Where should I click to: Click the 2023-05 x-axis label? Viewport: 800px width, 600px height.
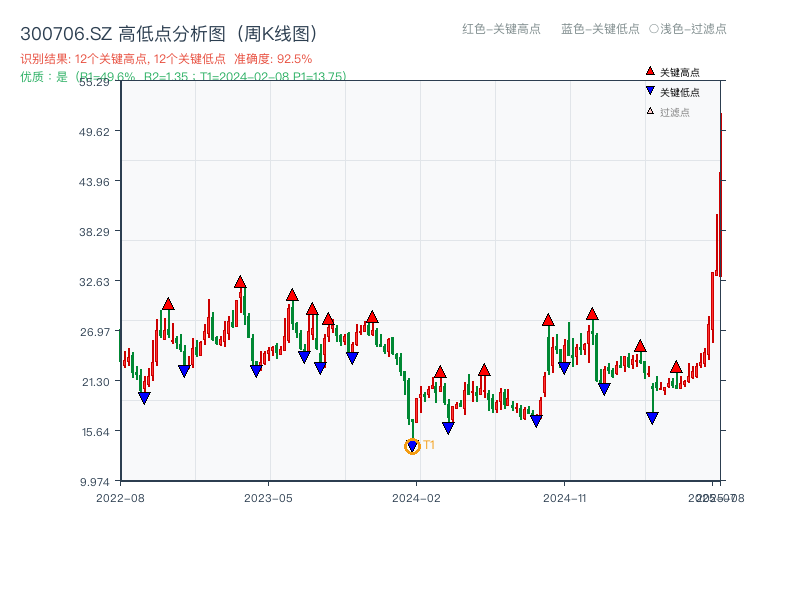click(x=268, y=498)
